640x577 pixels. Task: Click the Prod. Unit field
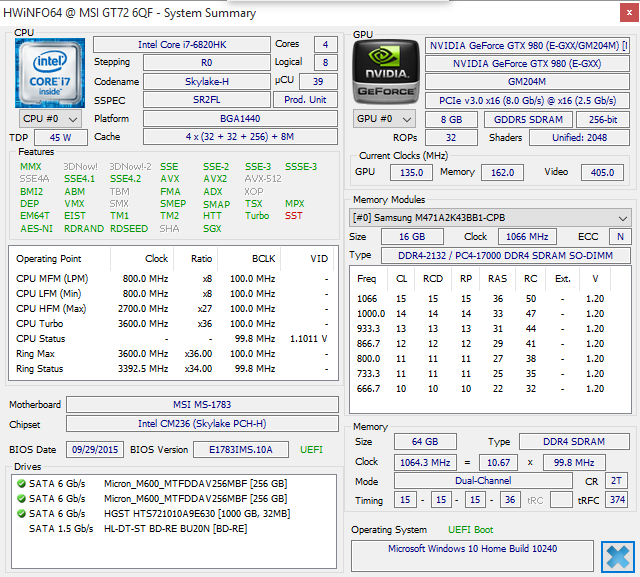click(x=305, y=100)
